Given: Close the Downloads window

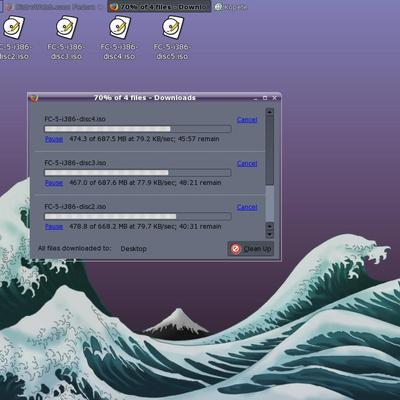Looking at the screenshot, I should tap(275, 98).
